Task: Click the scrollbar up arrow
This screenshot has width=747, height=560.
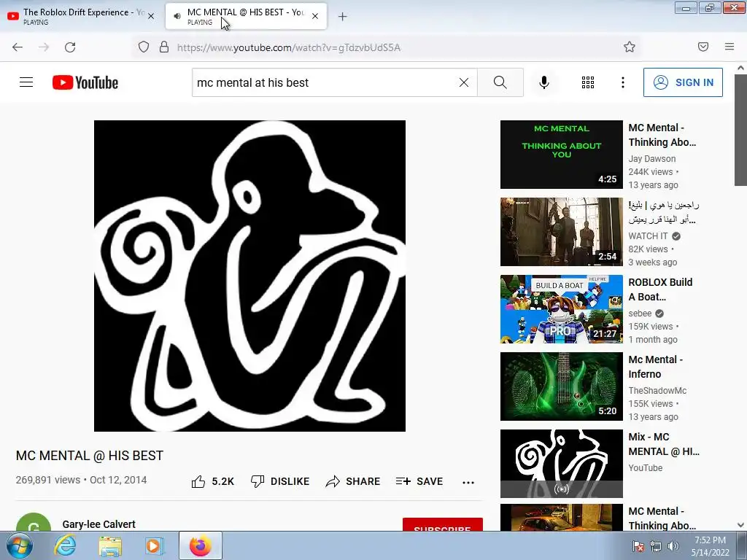Action: click(740, 68)
